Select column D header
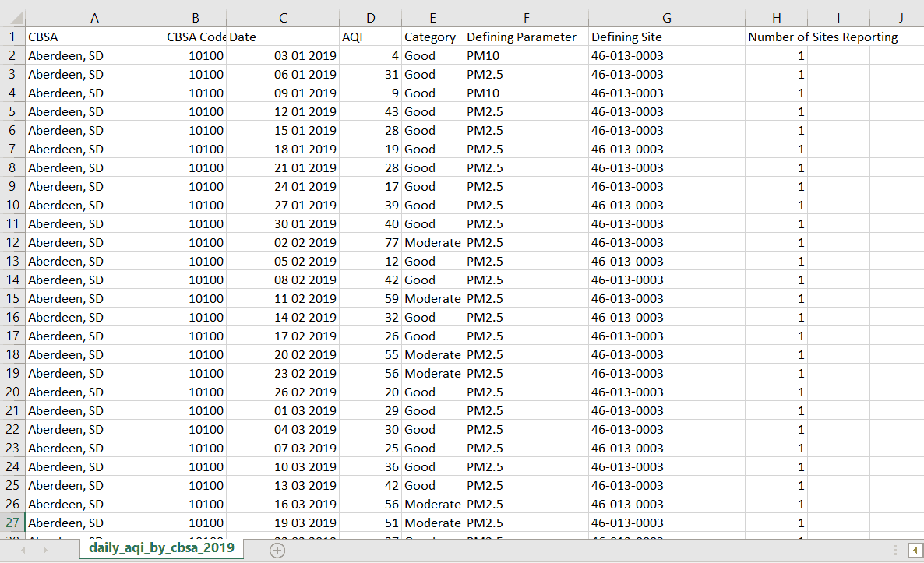Screen dimensions: 924x563 click(x=370, y=19)
